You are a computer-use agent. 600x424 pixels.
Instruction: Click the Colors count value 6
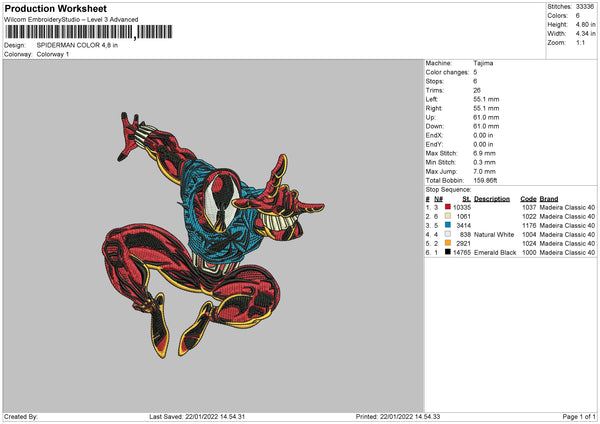coord(578,16)
